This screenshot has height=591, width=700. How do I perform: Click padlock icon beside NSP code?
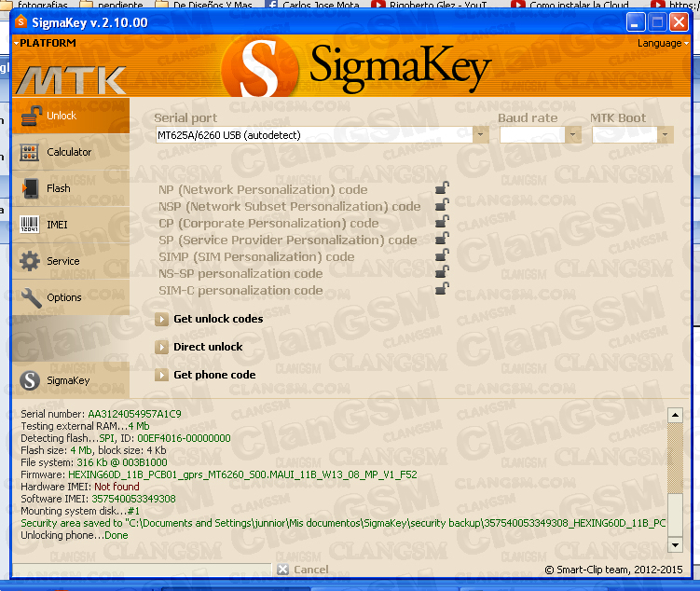tap(442, 204)
